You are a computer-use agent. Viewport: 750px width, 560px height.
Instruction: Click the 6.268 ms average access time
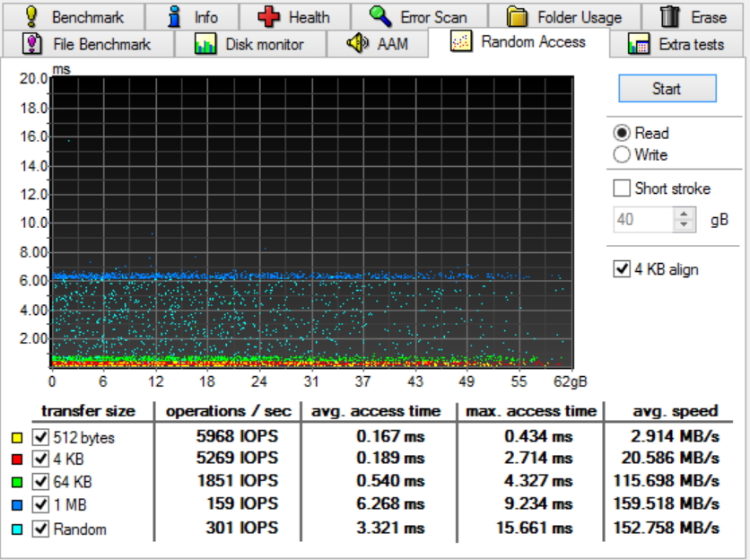tap(390, 503)
